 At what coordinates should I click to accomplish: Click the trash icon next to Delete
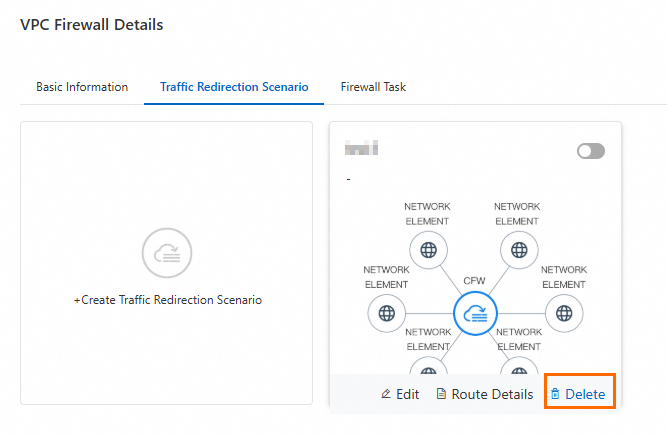tap(555, 394)
